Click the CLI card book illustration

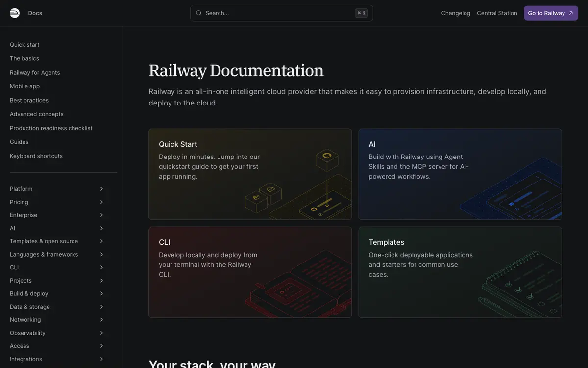[x=298, y=285]
